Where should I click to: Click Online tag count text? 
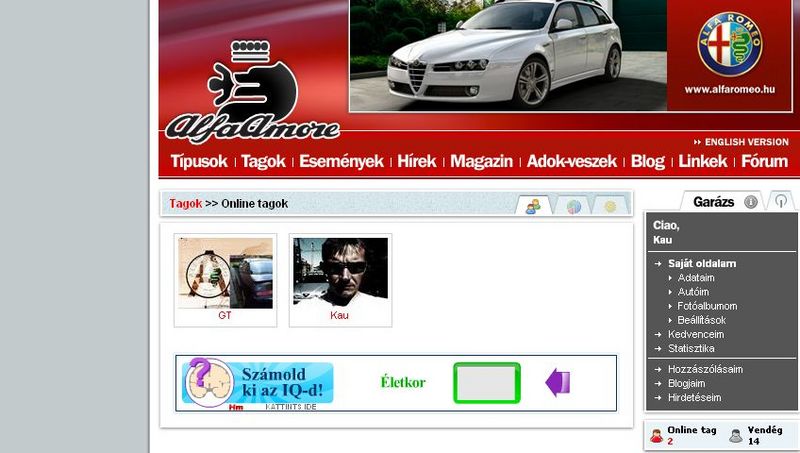pos(692,435)
